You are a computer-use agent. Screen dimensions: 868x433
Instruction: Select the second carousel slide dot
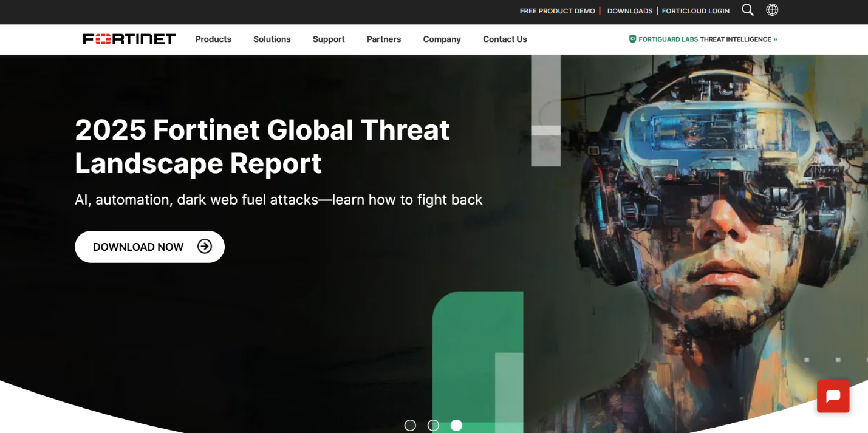click(433, 426)
